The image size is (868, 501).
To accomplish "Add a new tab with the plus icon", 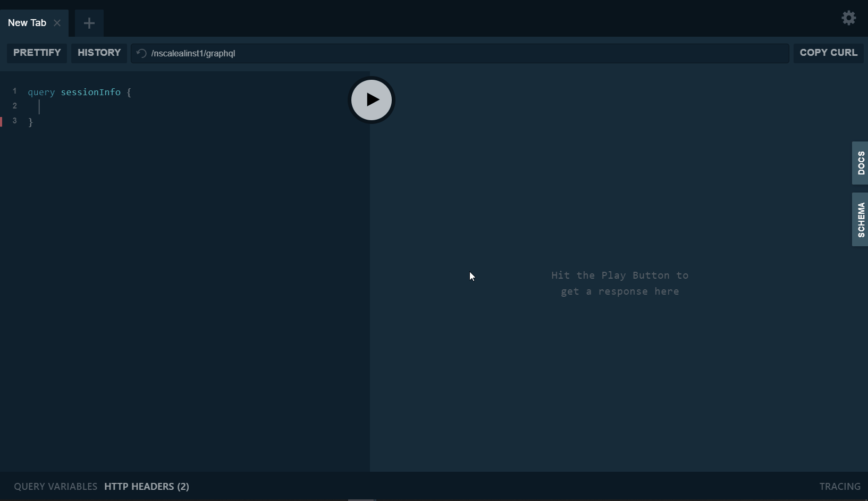I will pyautogui.click(x=89, y=23).
